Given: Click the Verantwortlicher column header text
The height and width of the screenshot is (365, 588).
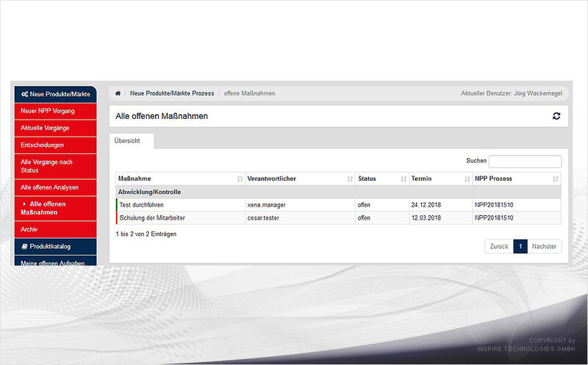Looking at the screenshot, I should (271, 178).
